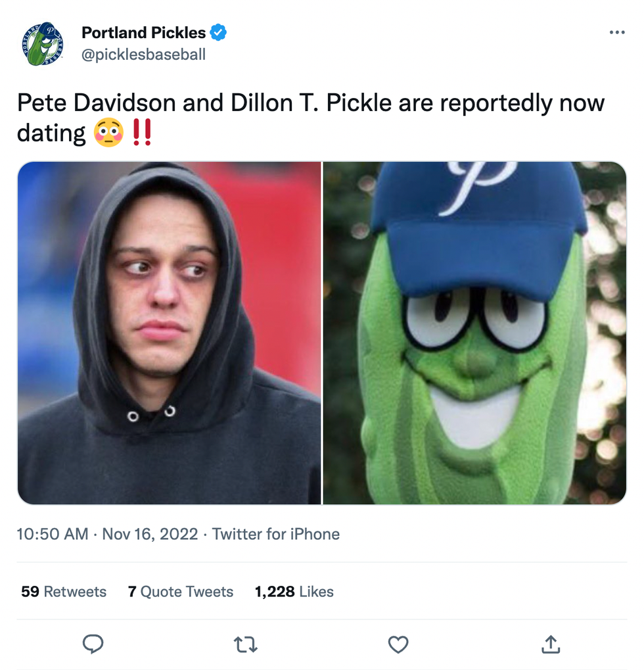The height and width of the screenshot is (670, 644).
Task: Enlarge the left photo of hooded man
Action: coord(169,333)
